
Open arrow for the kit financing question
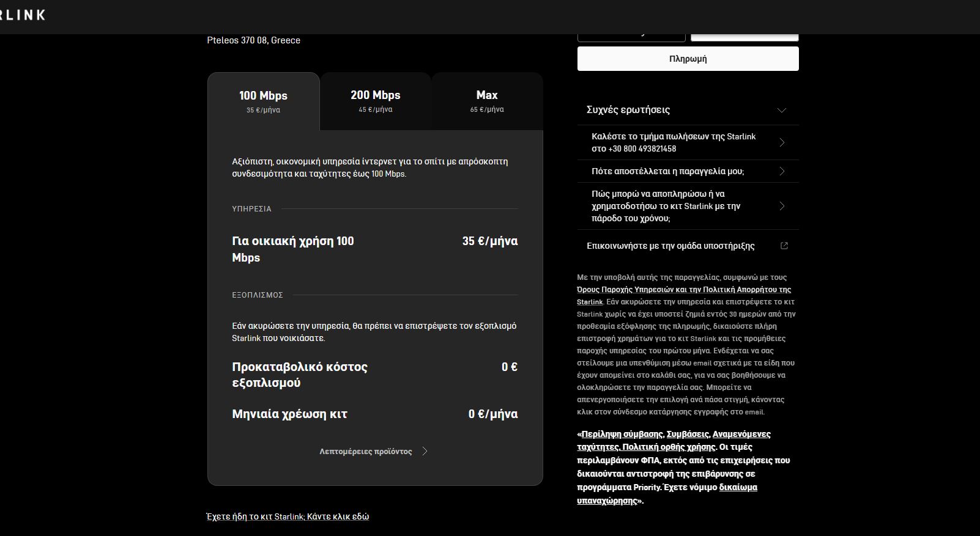pos(782,206)
